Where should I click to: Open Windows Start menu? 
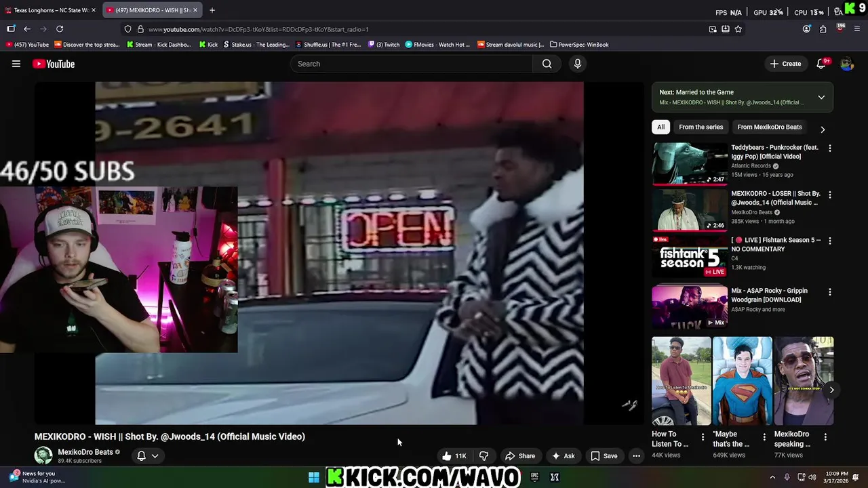314,477
